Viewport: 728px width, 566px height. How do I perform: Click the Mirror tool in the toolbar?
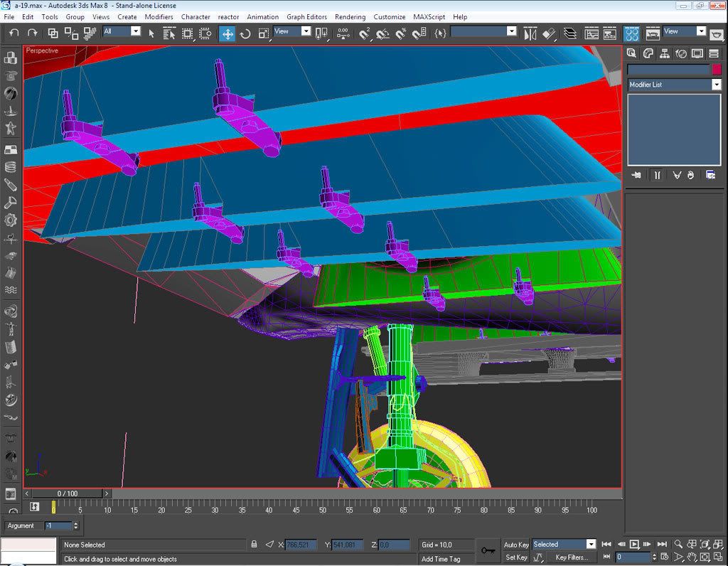(x=530, y=33)
